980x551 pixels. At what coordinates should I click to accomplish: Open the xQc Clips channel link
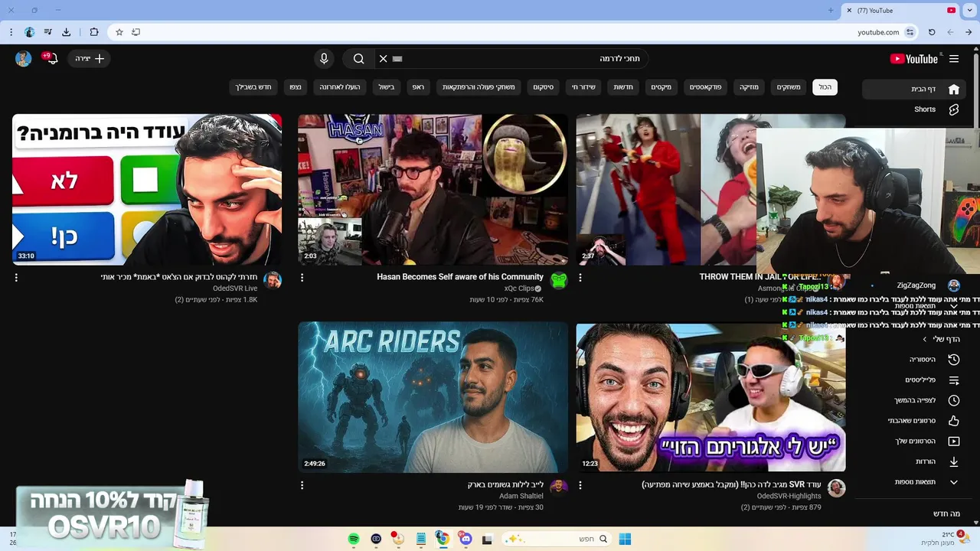pyautogui.click(x=519, y=289)
